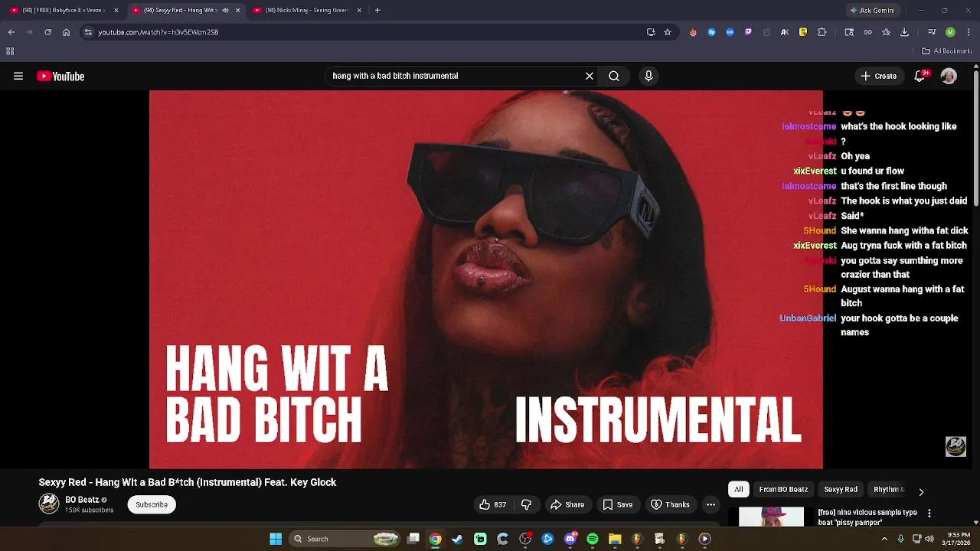Open Chrome three-dot menu
Screen dimensions: 980x551
click(x=969, y=32)
